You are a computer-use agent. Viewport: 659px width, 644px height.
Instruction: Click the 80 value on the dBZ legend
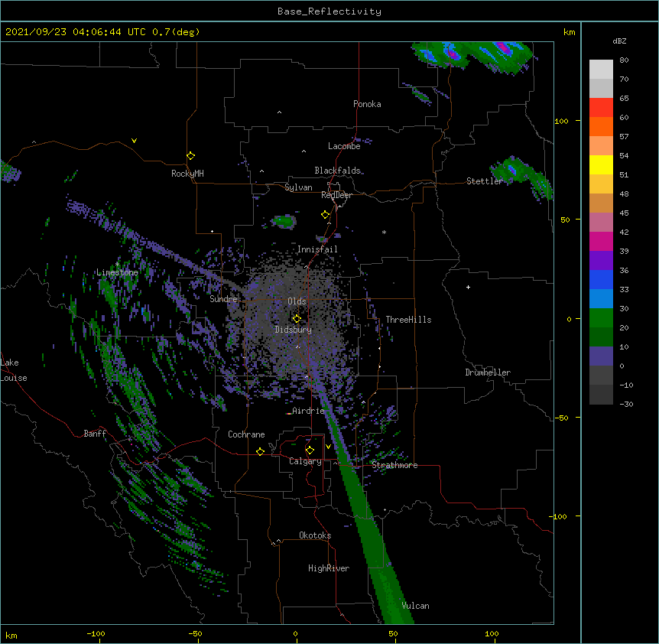tap(624, 60)
